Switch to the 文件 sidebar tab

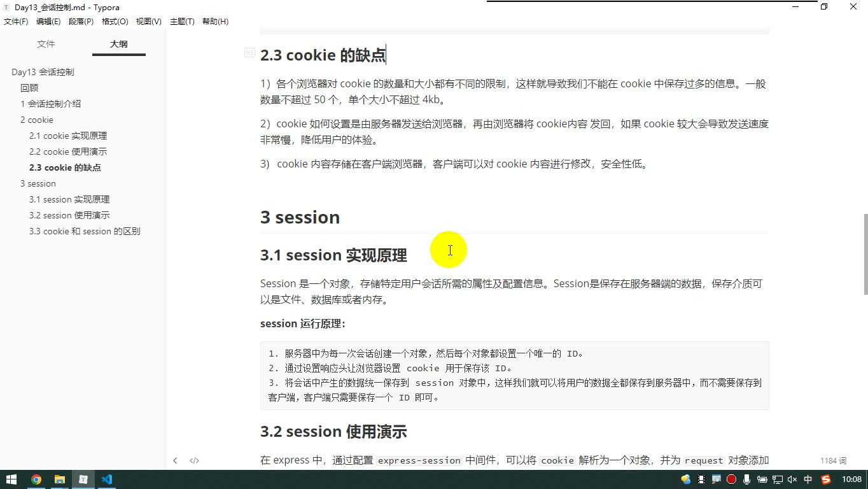[46, 44]
